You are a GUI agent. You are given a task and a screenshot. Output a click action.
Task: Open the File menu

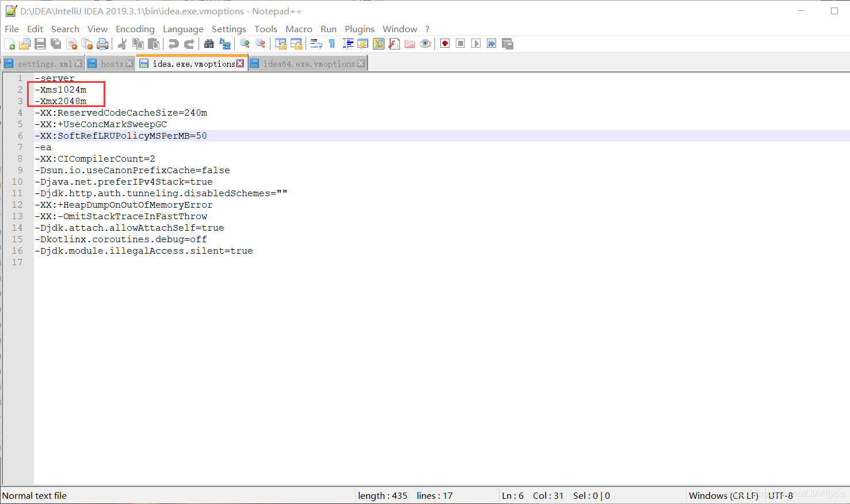[12, 29]
